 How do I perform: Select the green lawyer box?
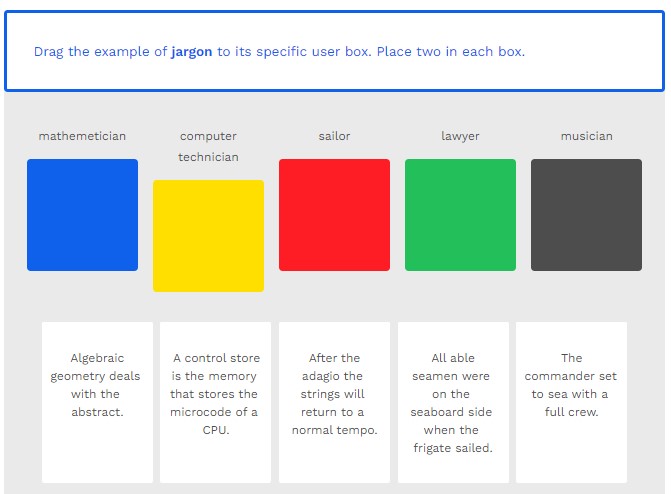pos(460,215)
